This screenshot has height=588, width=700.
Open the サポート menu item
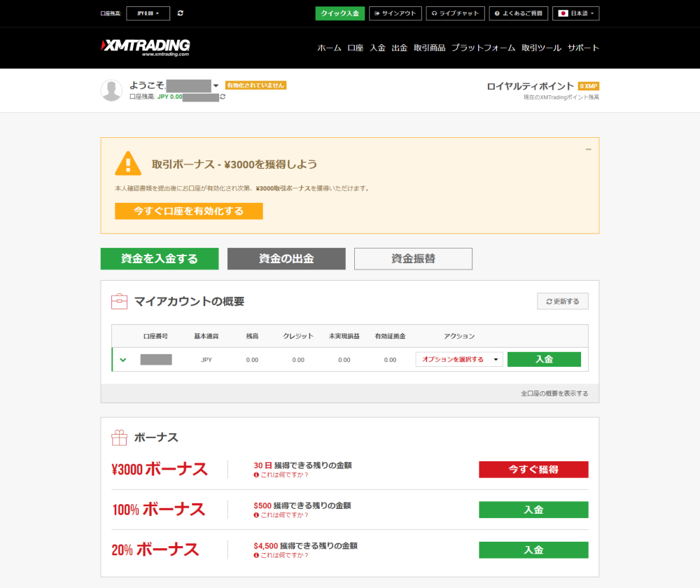click(x=583, y=48)
